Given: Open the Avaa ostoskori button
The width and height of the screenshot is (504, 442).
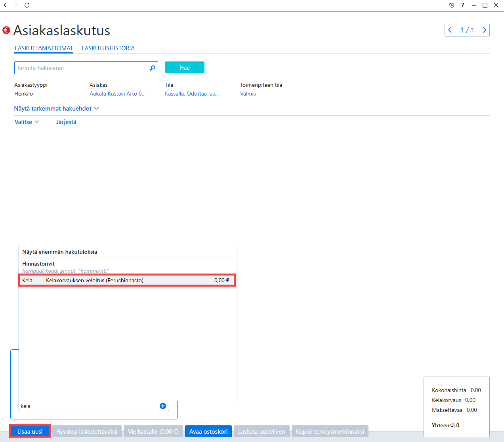Looking at the screenshot, I should 208,431.
